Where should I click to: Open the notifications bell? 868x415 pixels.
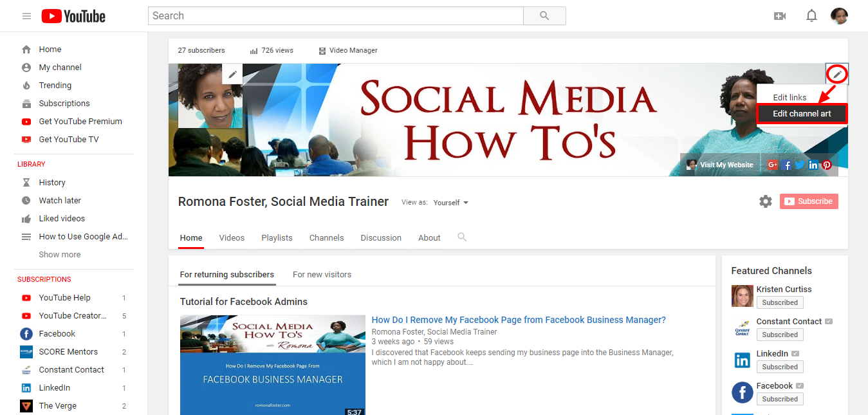pyautogui.click(x=811, y=16)
